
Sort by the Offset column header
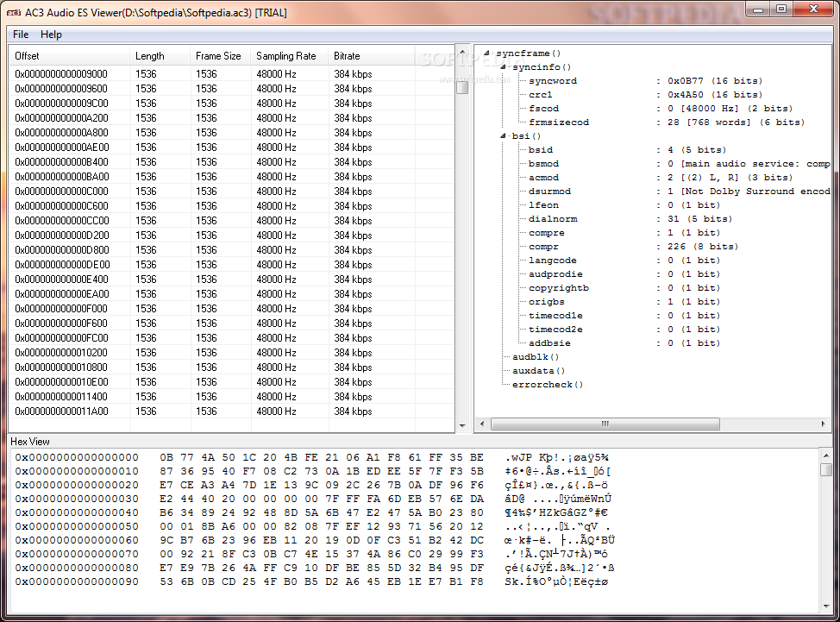[x=69, y=56]
